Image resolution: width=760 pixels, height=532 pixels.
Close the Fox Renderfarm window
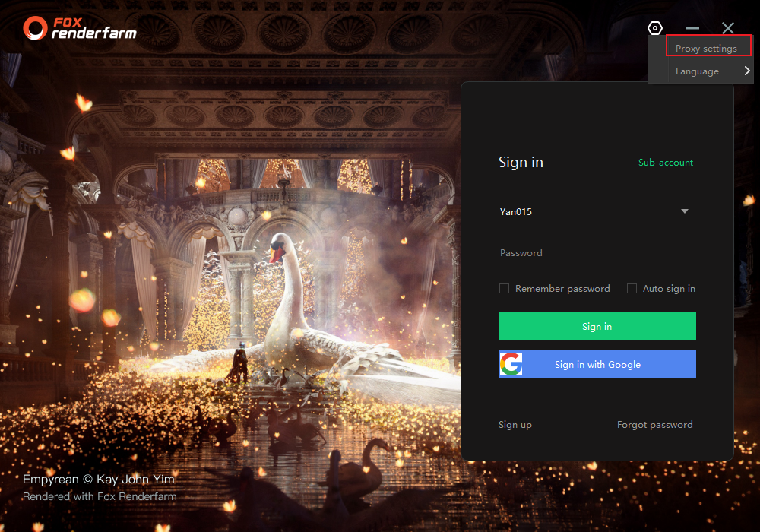727,28
